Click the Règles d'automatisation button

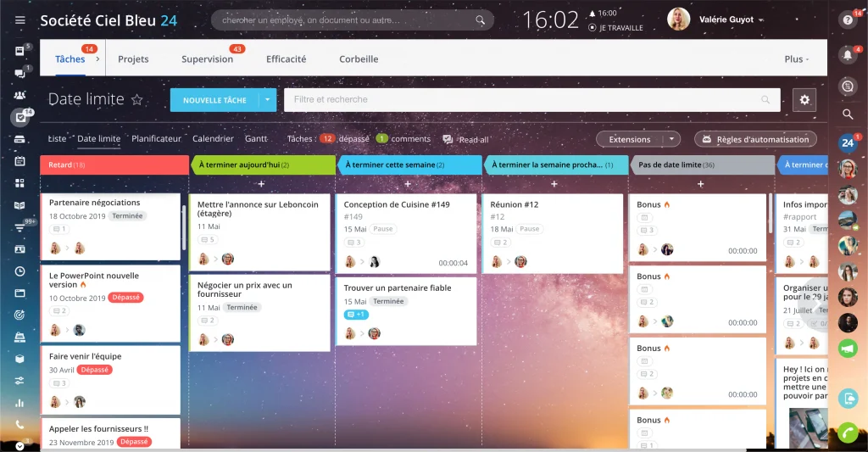coord(756,139)
